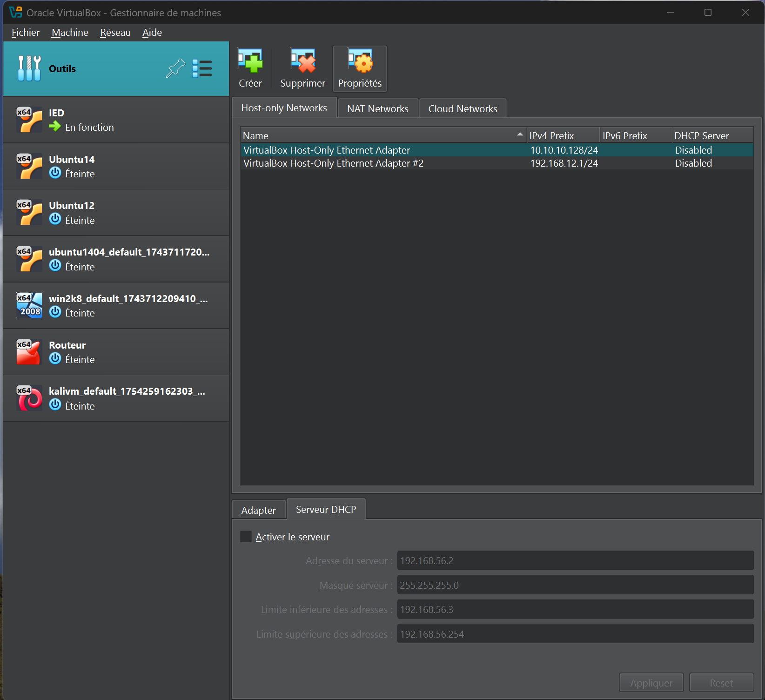Click the pin icon in Outils

(x=175, y=68)
